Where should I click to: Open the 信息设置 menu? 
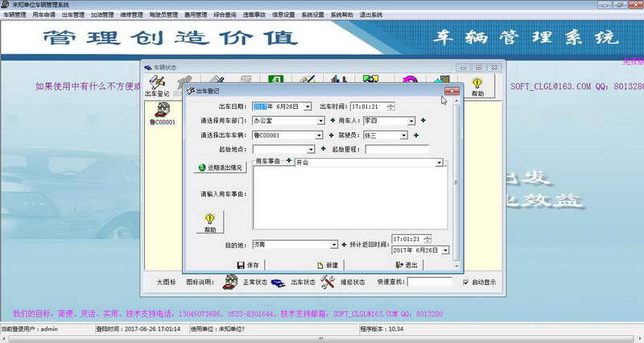pyautogui.click(x=283, y=14)
